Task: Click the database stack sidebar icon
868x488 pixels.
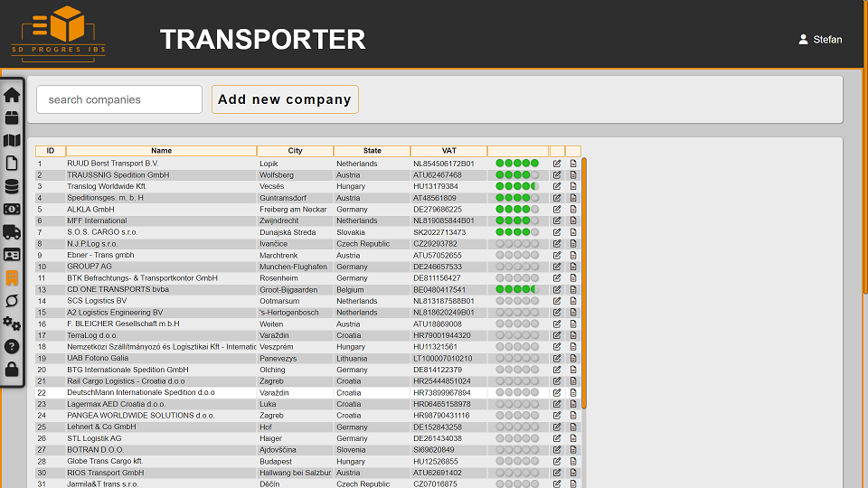Action: coord(12,186)
